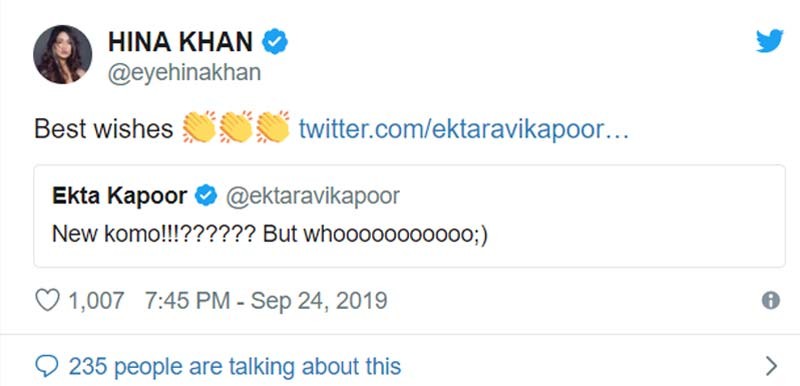Click the 7:45 PM - Sep 24, 2019 timestamp

point(266,300)
